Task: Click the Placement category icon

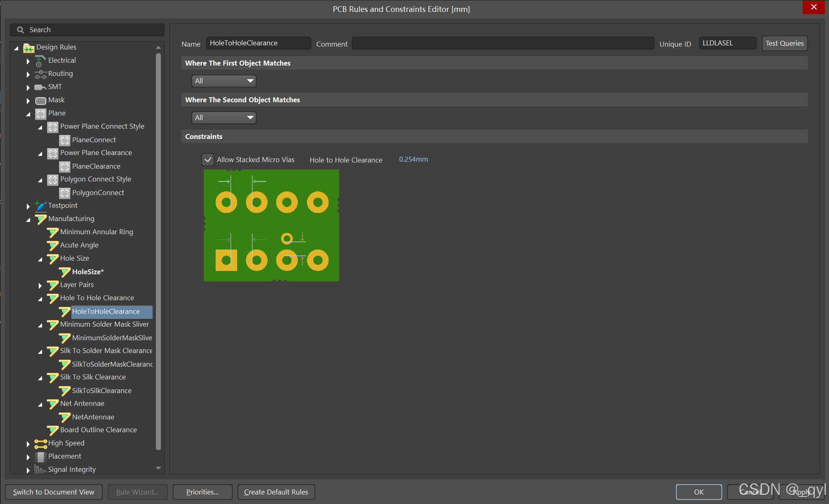Action: pyautogui.click(x=40, y=457)
